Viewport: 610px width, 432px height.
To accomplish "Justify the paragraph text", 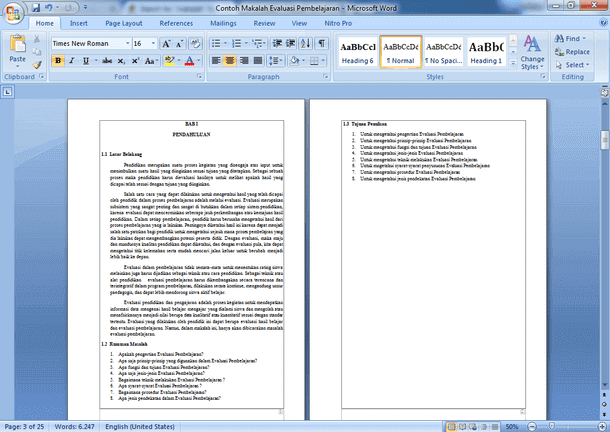I will (x=258, y=60).
